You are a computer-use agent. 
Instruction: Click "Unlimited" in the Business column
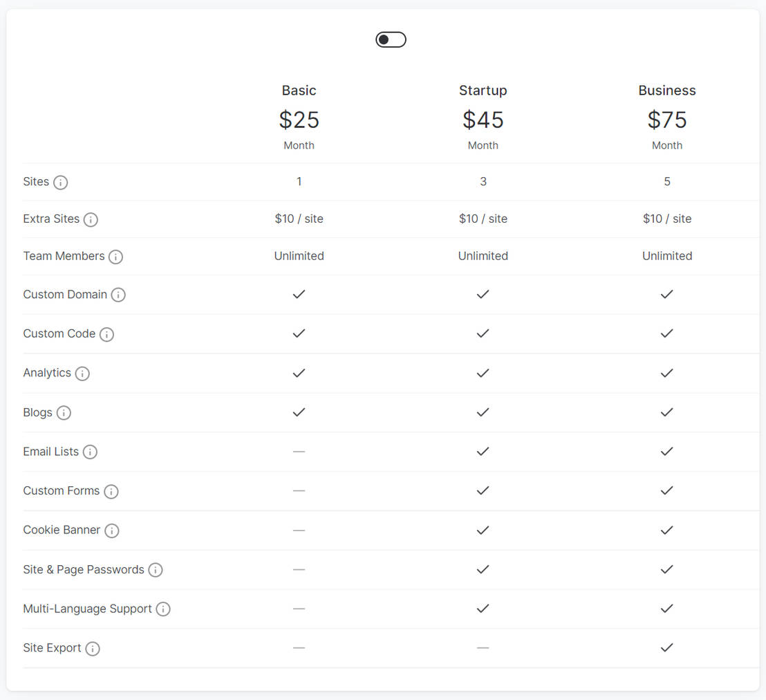(x=667, y=256)
